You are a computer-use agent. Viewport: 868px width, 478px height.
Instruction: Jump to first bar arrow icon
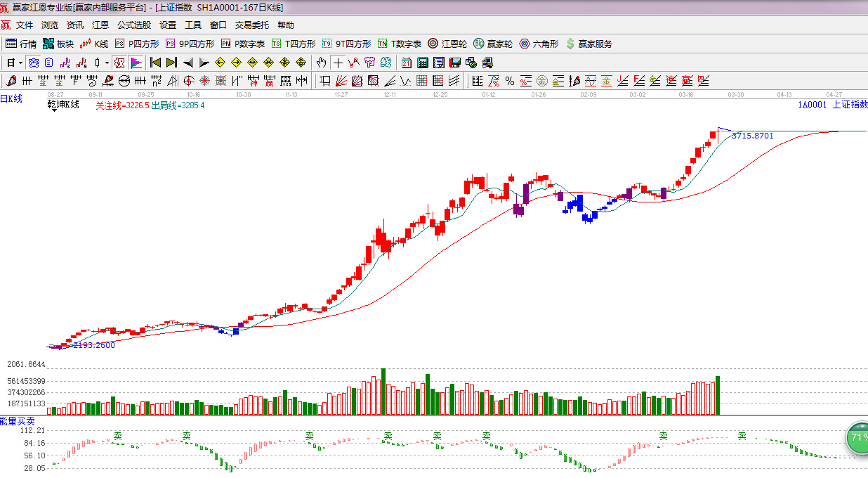click(x=155, y=63)
